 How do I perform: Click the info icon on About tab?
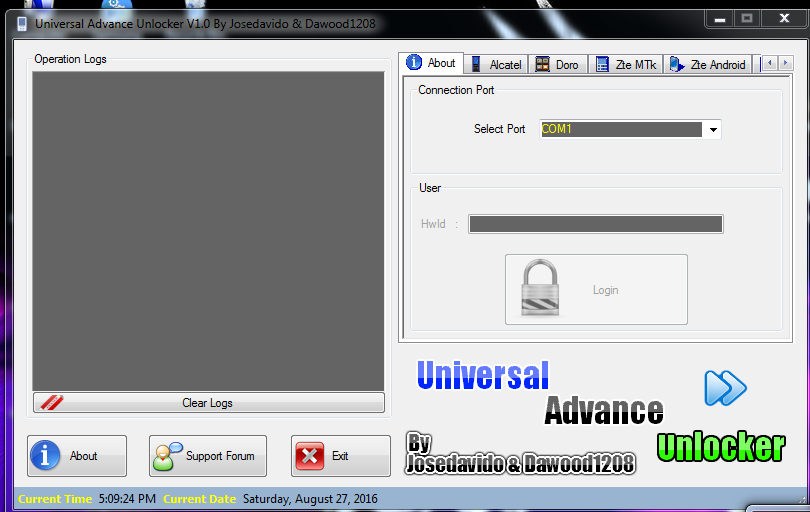414,62
